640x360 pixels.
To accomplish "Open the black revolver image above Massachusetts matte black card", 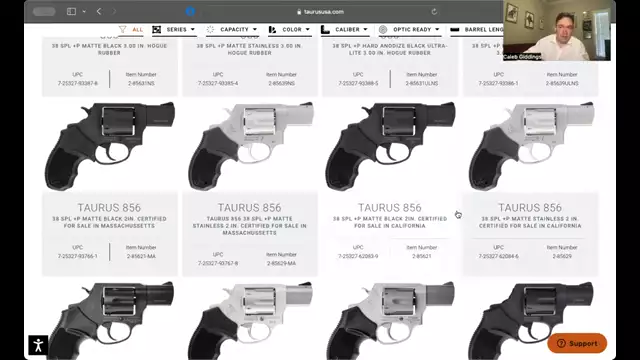I will (109, 146).
